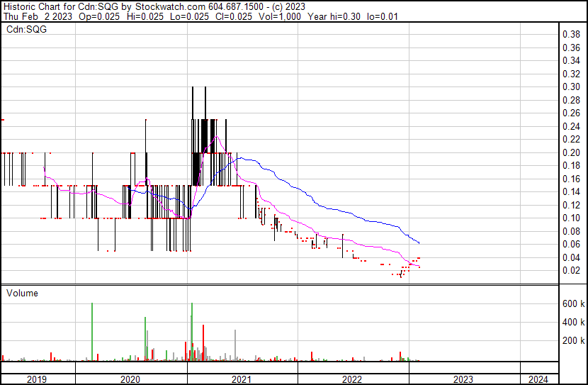The width and height of the screenshot is (588, 385).
Task: Click the 200 k volume axis label
Action: point(573,340)
